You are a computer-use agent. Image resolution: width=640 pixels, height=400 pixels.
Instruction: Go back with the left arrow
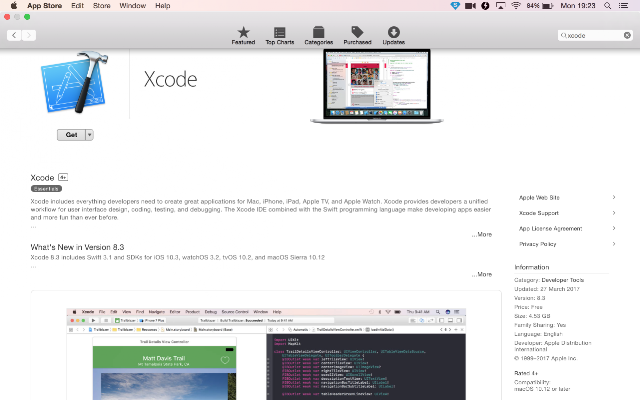coord(14,35)
